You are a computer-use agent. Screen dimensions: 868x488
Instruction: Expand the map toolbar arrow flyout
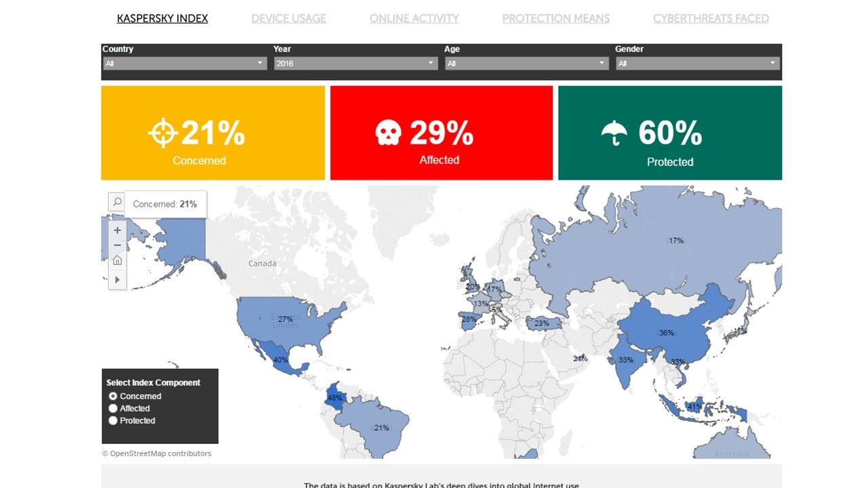tap(117, 279)
